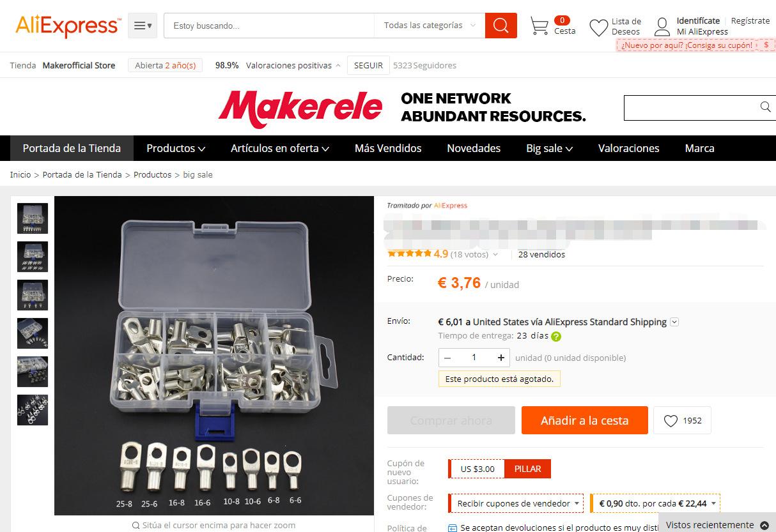
Task: Open the shopping cart Cesta icon
Action: pos(539,26)
